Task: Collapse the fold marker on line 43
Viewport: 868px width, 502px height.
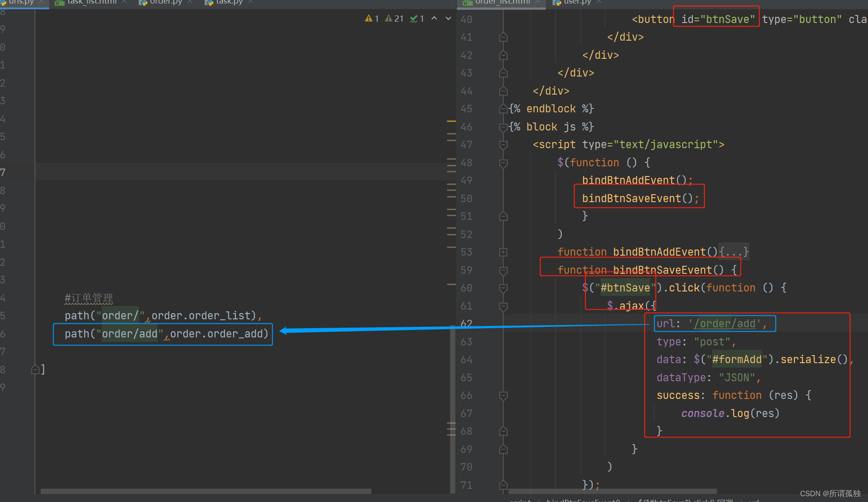Action: coord(503,73)
